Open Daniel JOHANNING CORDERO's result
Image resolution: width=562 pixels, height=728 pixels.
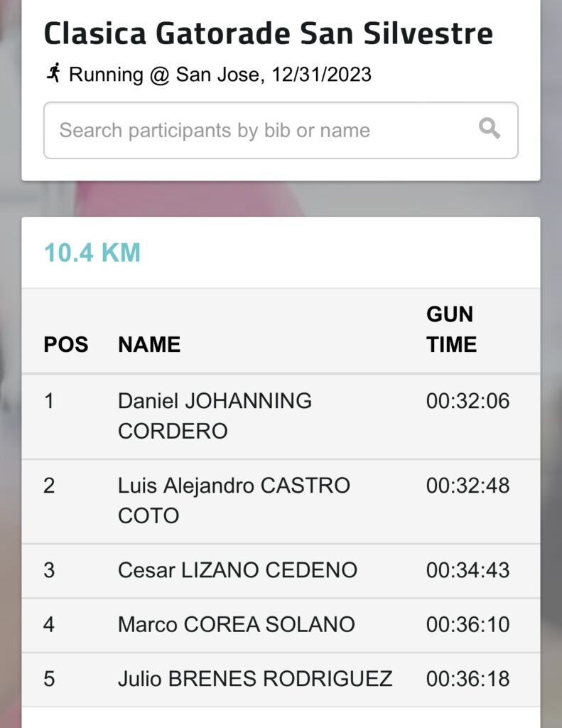click(x=215, y=416)
